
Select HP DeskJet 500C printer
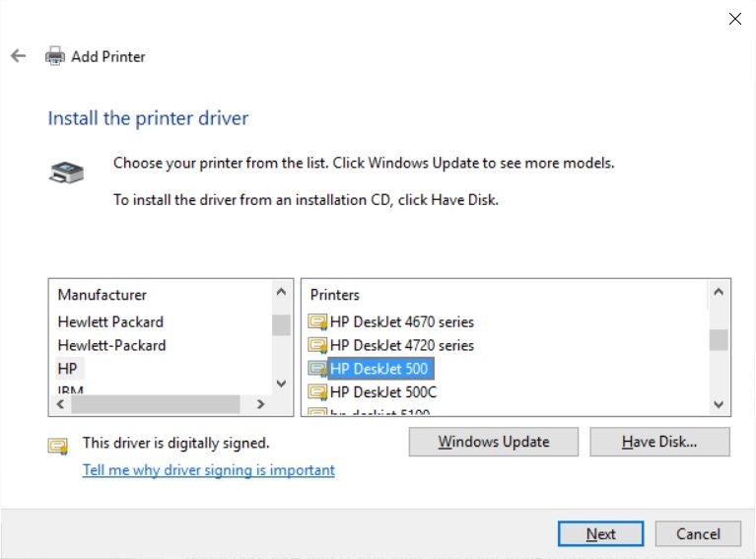pos(383,392)
